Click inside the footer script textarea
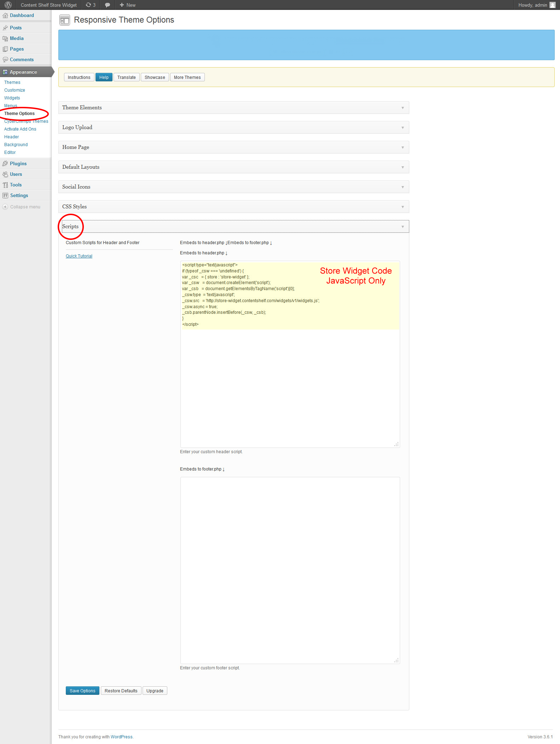Image resolution: width=560 pixels, height=744 pixels. coord(290,570)
